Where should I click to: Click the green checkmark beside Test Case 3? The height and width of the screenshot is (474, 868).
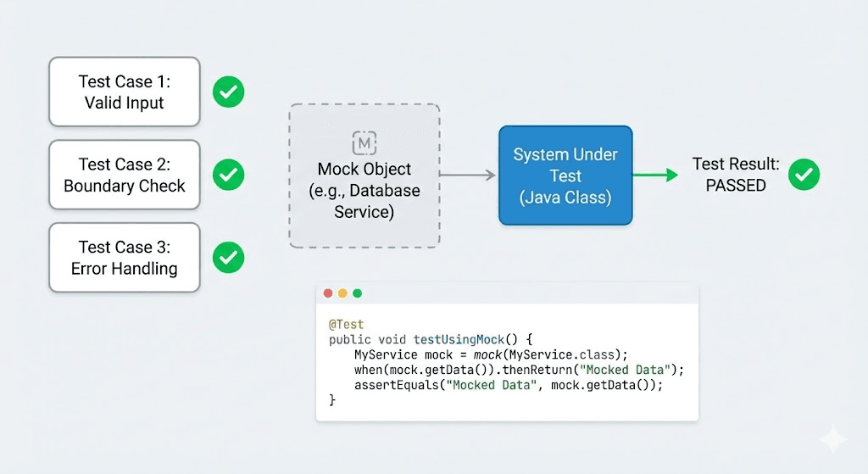(x=228, y=257)
